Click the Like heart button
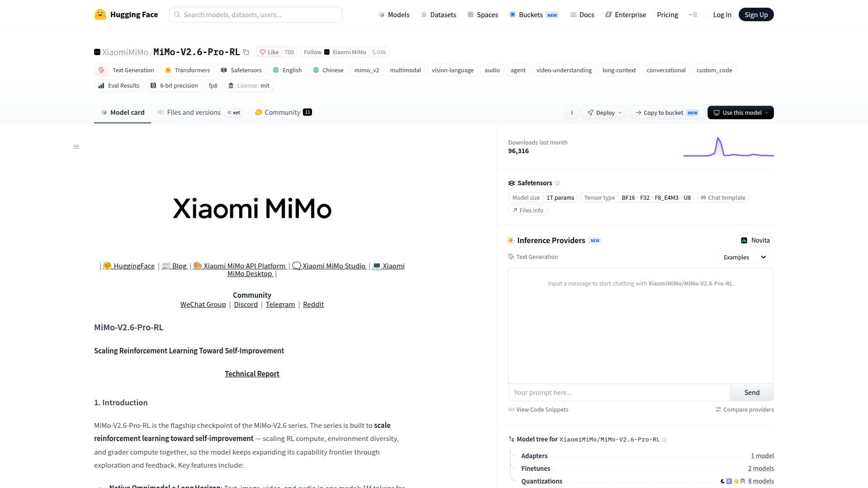868x488 pixels. tap(269, 52)
